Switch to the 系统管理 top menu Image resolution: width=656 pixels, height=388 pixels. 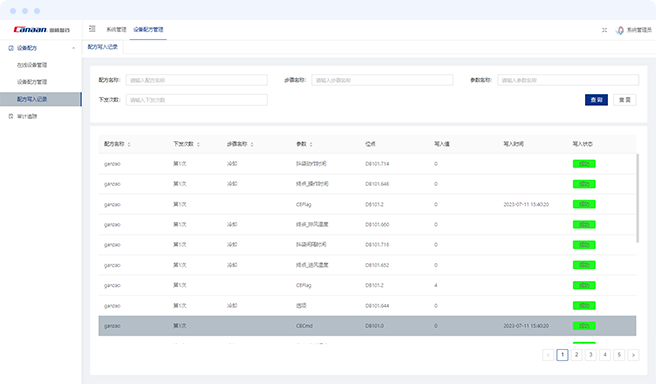click(x=116, y=29)
